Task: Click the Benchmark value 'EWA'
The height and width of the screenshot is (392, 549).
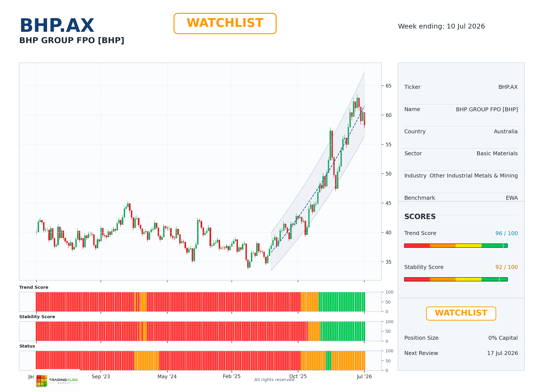Action: pos(512,198)
